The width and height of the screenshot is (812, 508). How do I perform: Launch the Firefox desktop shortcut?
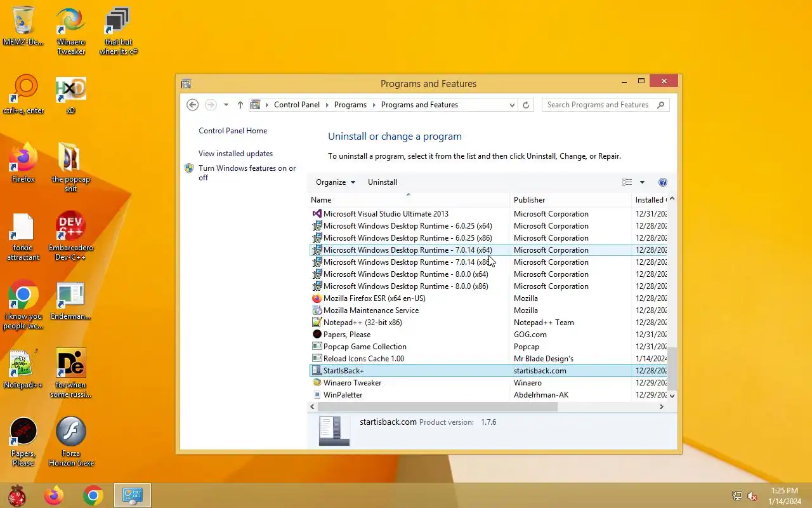tap(23, 163)
